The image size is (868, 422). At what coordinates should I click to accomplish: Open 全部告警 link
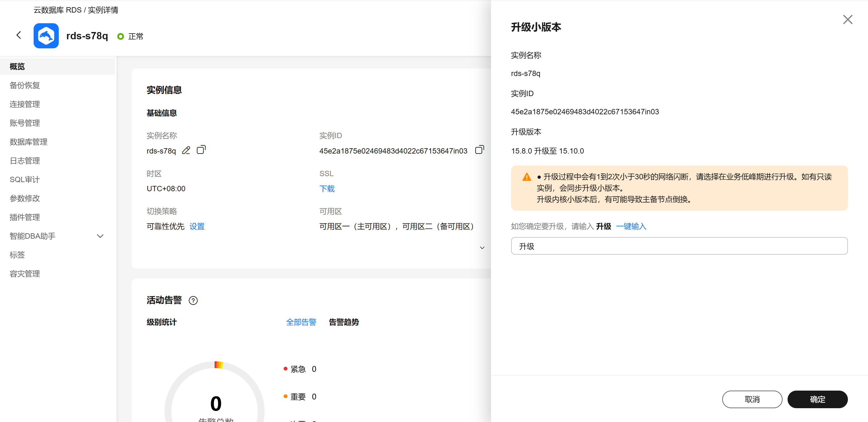point(301,322)
